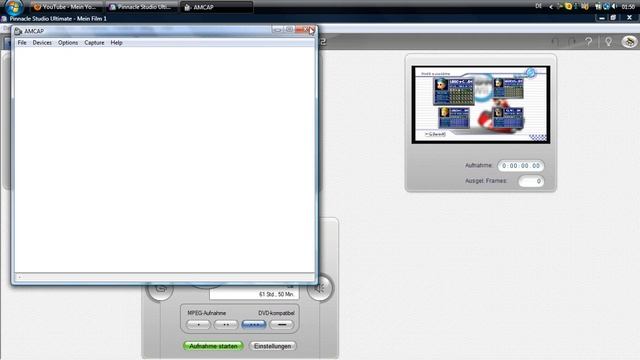This screenshot has height=360, width=640.
Task: Click the Pinnacle undo arrow icon
Action: point(556,42)
